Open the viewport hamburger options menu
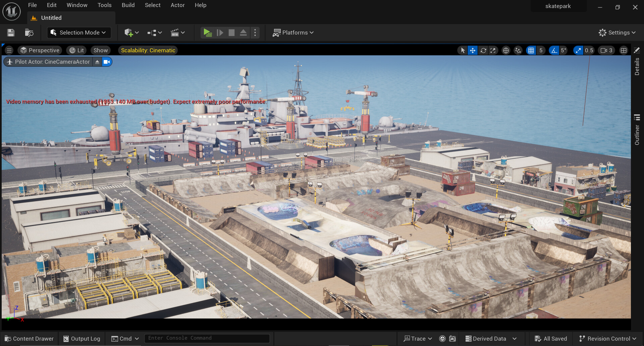This screenshot has height=346, width=644. coord(9,50)
